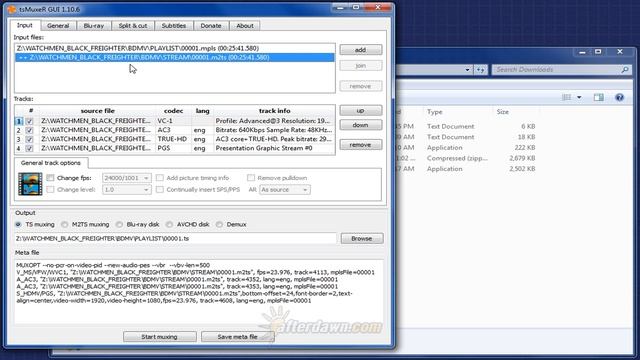This screenshot has width=640, height=360.
Task: Move track with the down button
Action: (x=360, y=125)
